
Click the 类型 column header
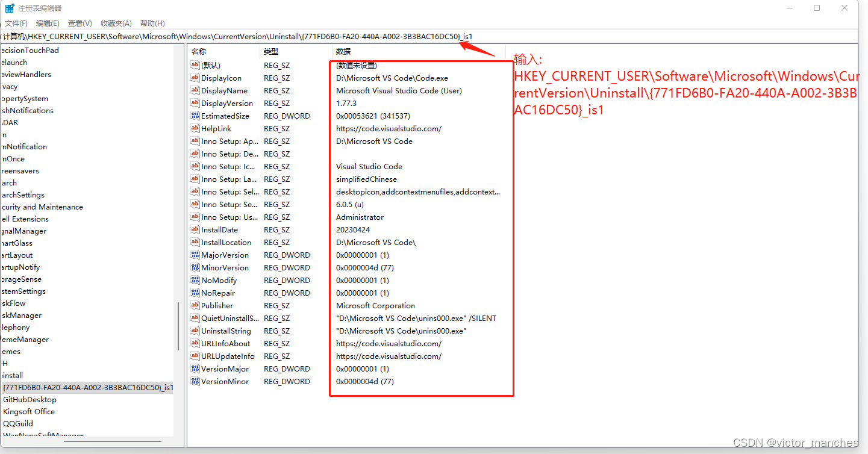[271, 52]
